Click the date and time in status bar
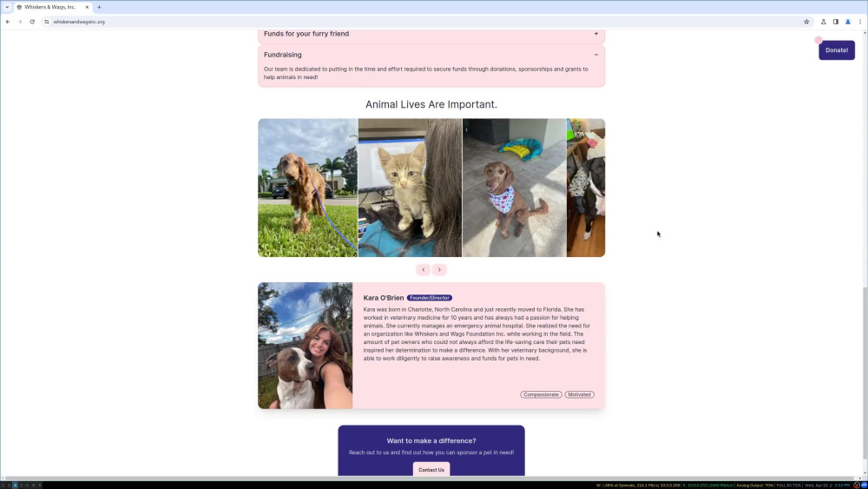868x489 pixels. tap(826, 486)
